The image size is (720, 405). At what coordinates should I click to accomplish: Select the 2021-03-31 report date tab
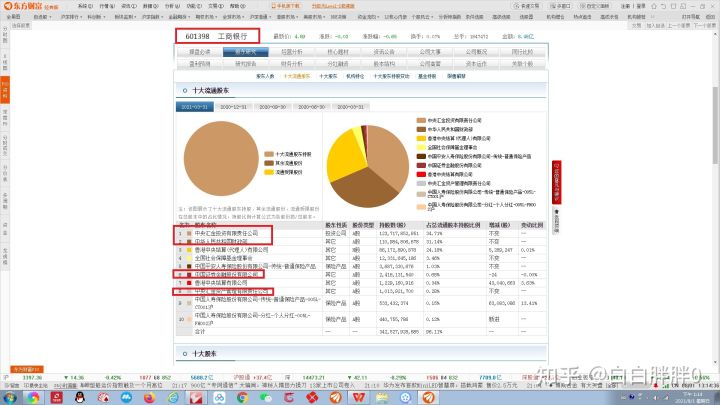[195, 107]
